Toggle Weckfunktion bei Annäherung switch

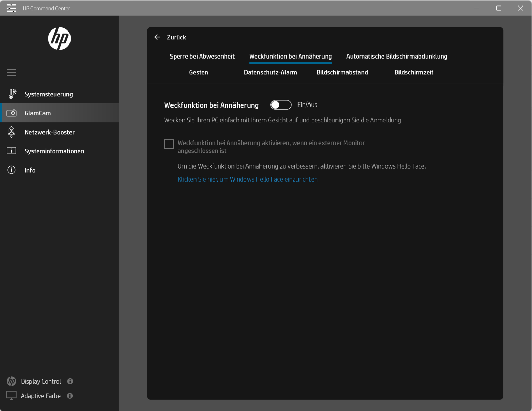click(281, 105)
